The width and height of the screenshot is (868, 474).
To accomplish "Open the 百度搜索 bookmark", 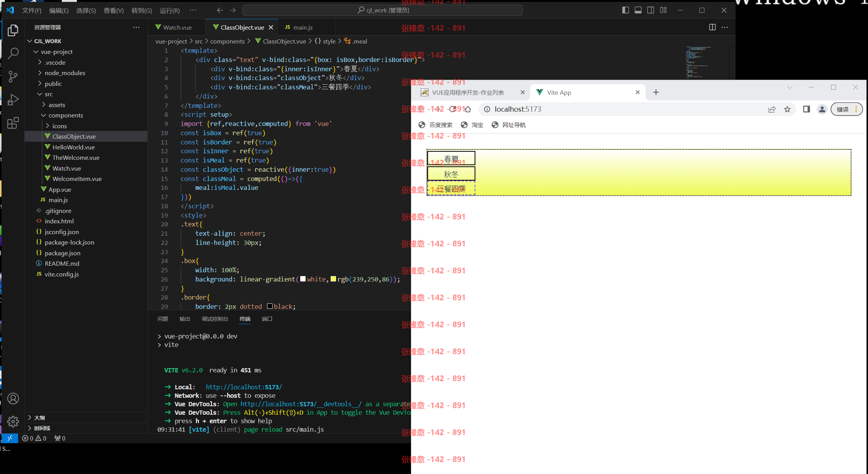I will pyautogui.click(x=436, y=125).
